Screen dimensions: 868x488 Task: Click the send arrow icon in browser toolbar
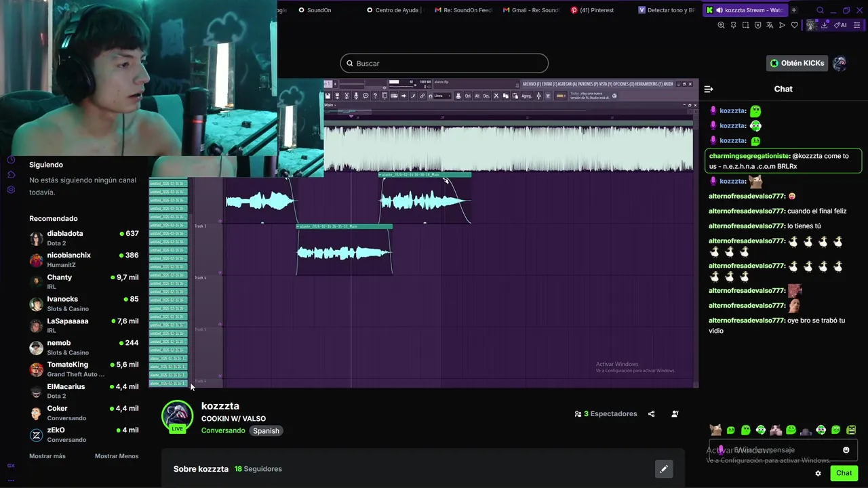pos(782,25)
